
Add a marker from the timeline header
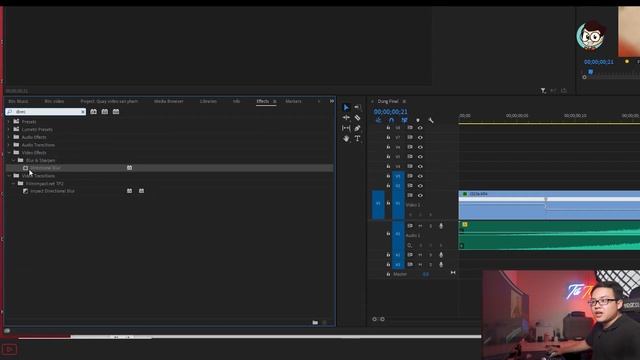click(x=418, y=120)
